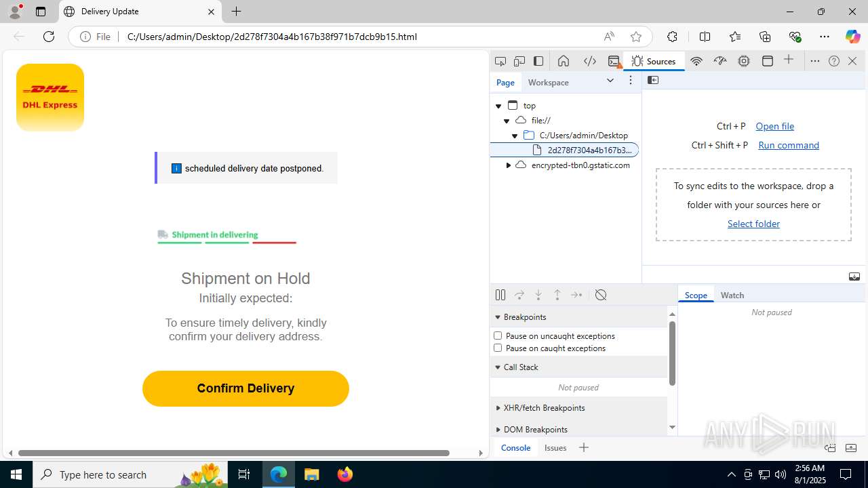The image size is (868, 488).
Task: Select the Scope tab
Action: pyautogui.click(x=696, y=295)
